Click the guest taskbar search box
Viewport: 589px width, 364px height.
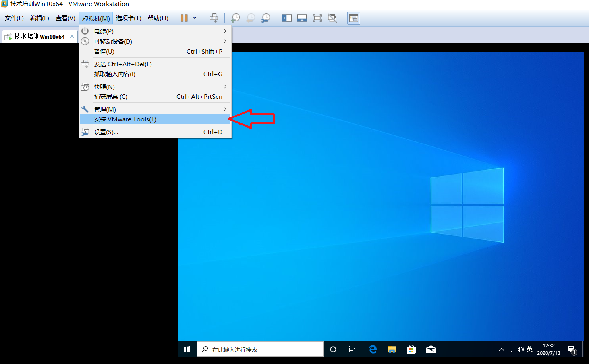coord(260,349)
